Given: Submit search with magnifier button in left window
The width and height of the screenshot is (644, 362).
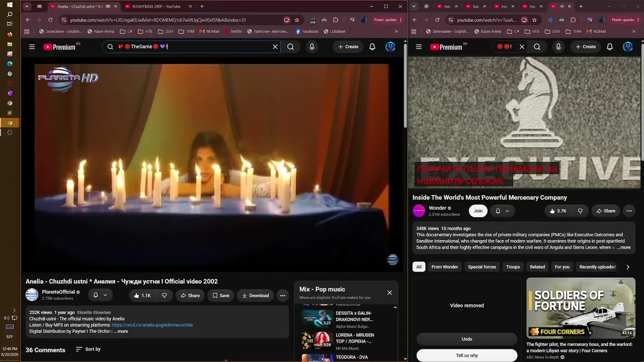Looking at the screenshot, I should tap(290, 47).
